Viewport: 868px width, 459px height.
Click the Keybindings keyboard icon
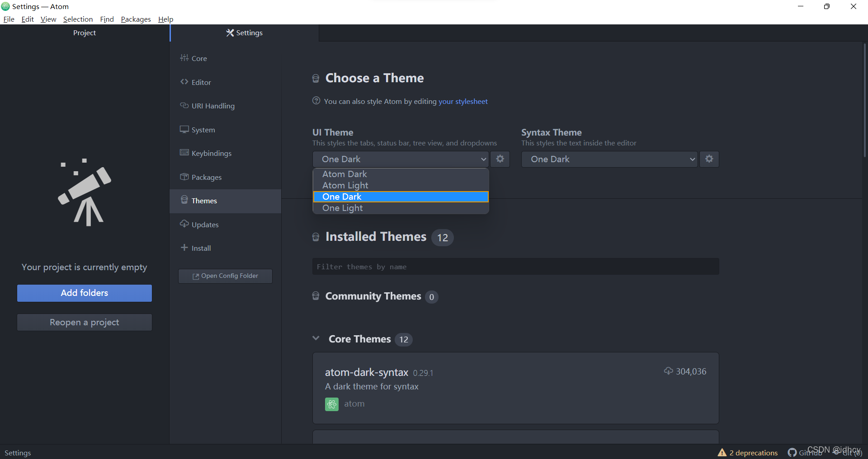point(184,153)
